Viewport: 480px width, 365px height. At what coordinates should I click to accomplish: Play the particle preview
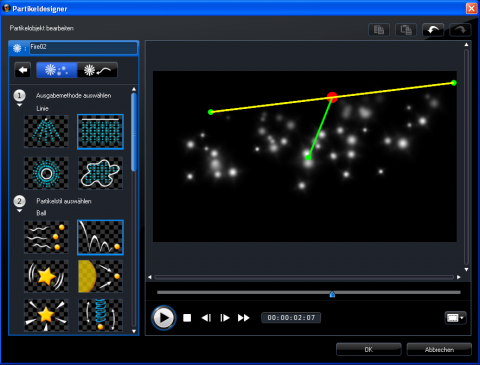coord(163,318)
